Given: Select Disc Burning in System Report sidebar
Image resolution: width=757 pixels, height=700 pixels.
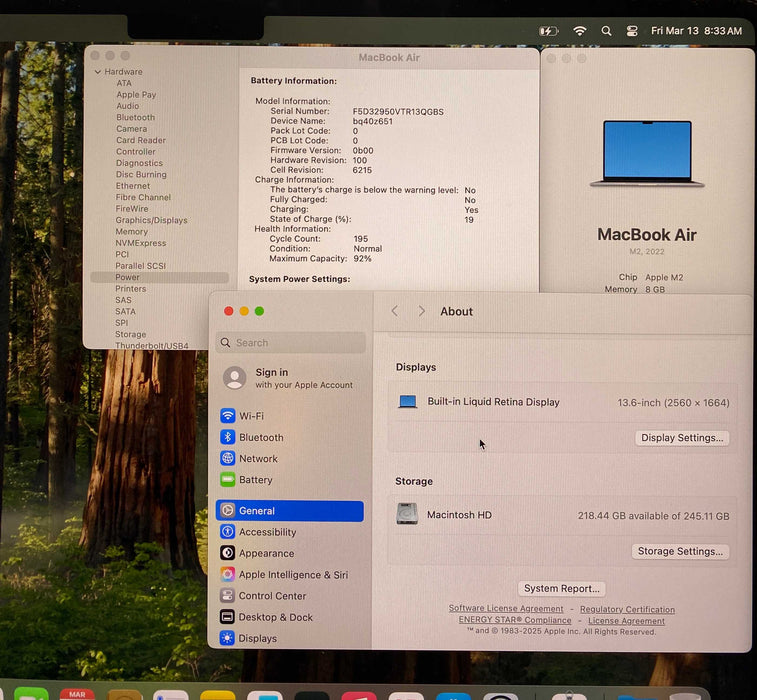Looking at the screenshot, I should click(x=141, y=174).
